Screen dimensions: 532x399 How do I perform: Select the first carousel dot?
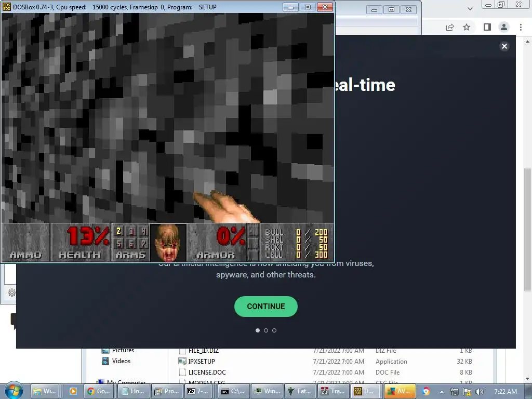[x=258, y=330]
